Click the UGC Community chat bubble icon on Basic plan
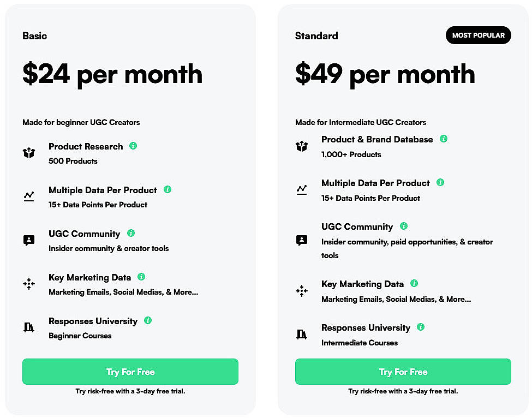Viewport: 532px width, 418px height. pyautogui.click(x=29, y=240)
